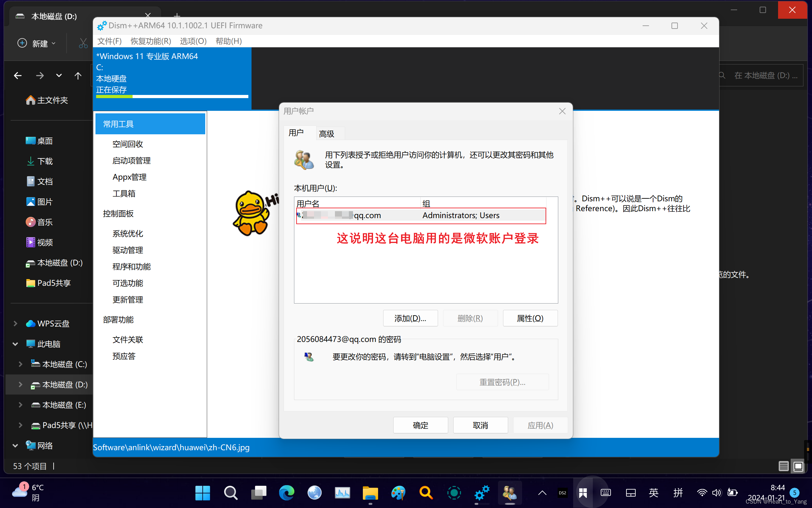This screenshot has width=812, height=508.
Task: Open the 恢复功能(R) menu
Action: click(x=151, y=41)
